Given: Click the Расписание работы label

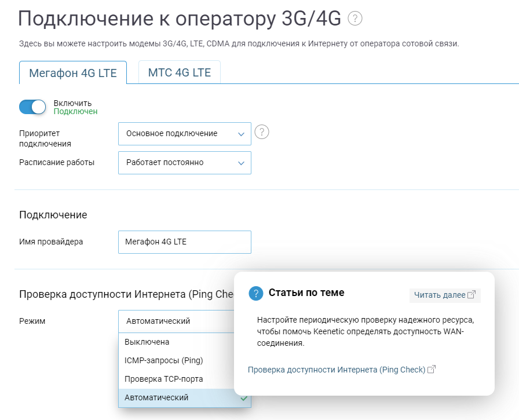Looking at the screenshot, I should [x=57, y=163].
